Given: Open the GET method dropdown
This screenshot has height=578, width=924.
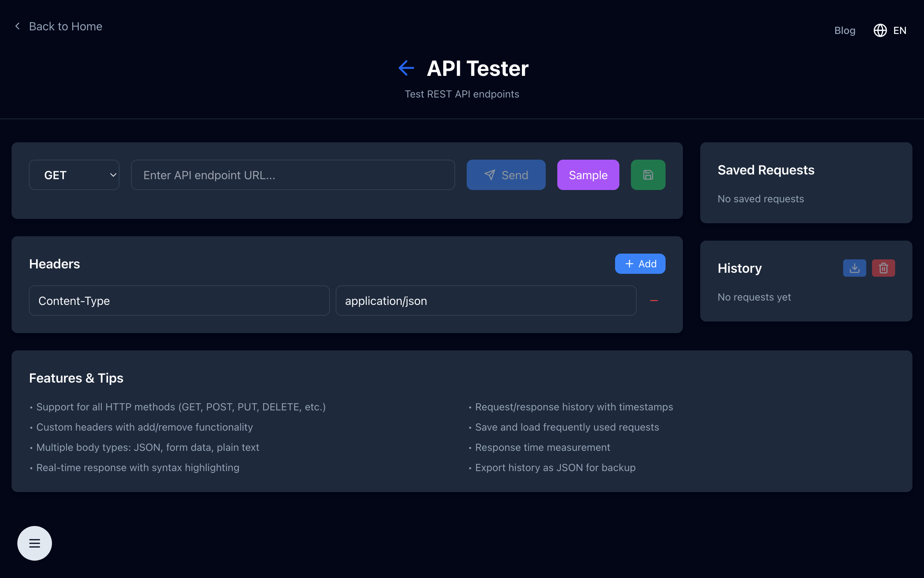Looking at the screenshot, I should click(x=74, y=175).
